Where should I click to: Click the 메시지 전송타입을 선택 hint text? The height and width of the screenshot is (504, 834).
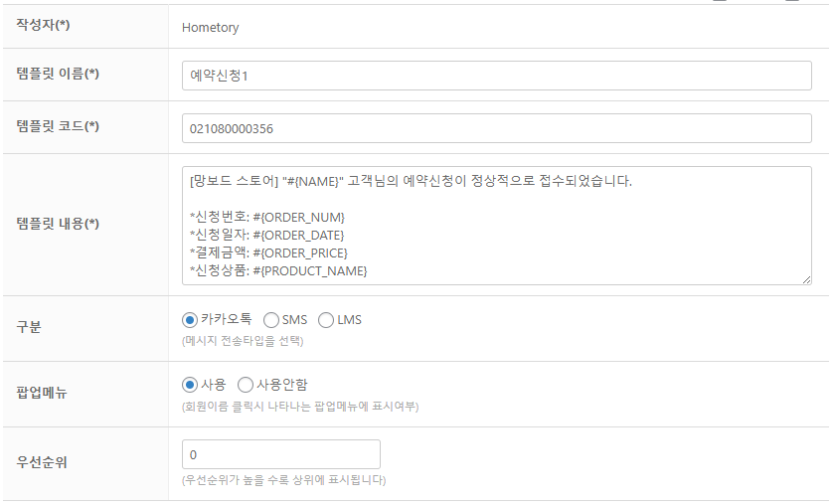tap(242, 341)
